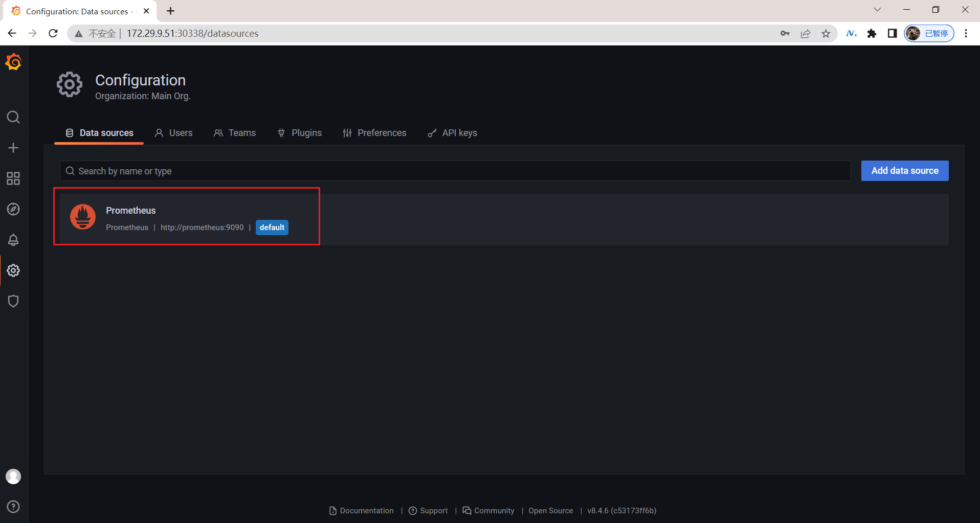
Task: Open the Server Admin shield icon
Action: coord(13,301)
